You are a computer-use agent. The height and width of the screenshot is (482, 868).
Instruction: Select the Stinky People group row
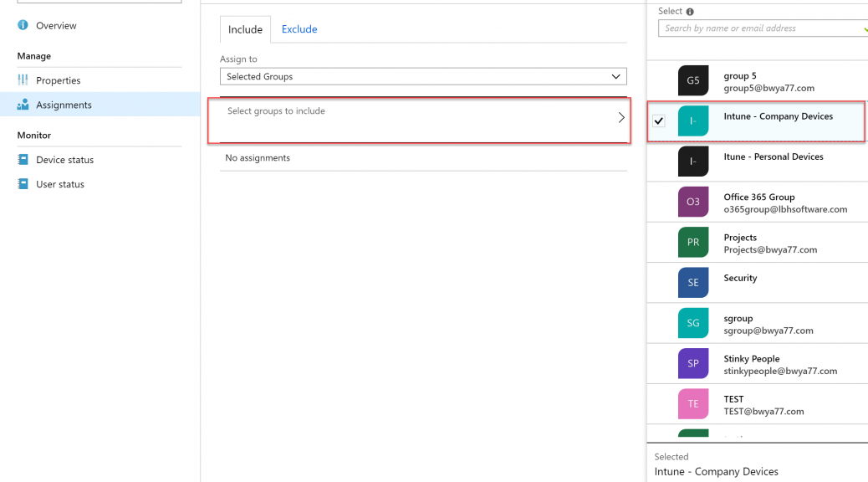click(x=758, y=363)
